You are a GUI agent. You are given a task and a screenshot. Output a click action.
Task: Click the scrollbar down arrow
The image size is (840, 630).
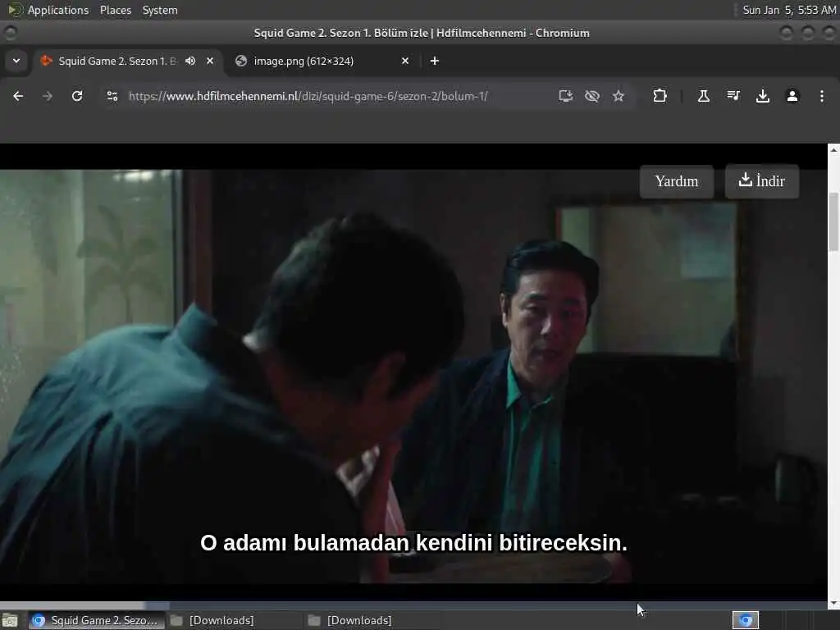tap(833, 605)
